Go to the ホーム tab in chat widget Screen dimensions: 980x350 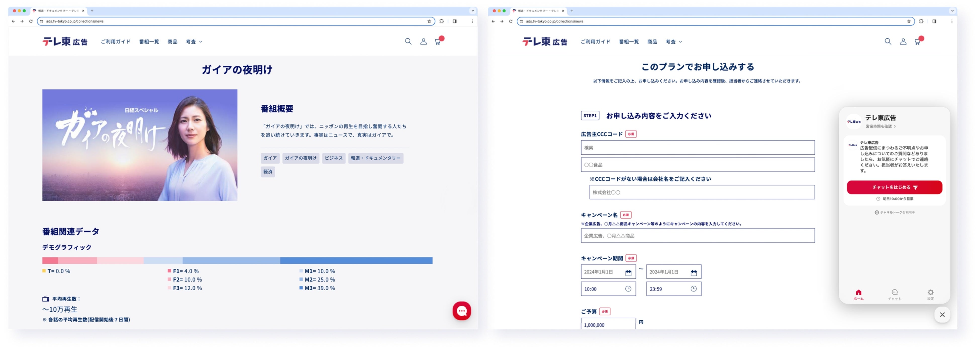pyautogui.click(x=858, y=295)
